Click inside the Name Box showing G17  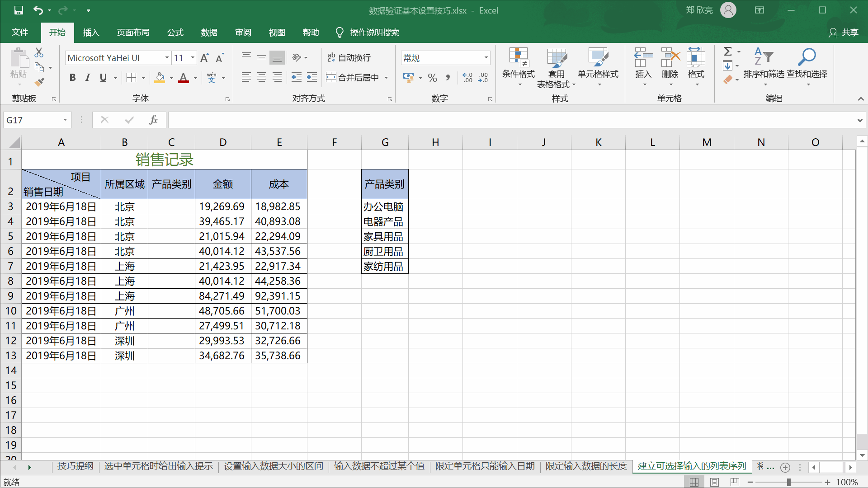[x=32, y=120]
